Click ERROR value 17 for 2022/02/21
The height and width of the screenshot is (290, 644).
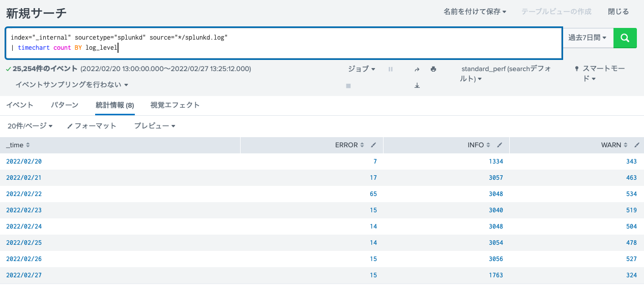[373, 178]
